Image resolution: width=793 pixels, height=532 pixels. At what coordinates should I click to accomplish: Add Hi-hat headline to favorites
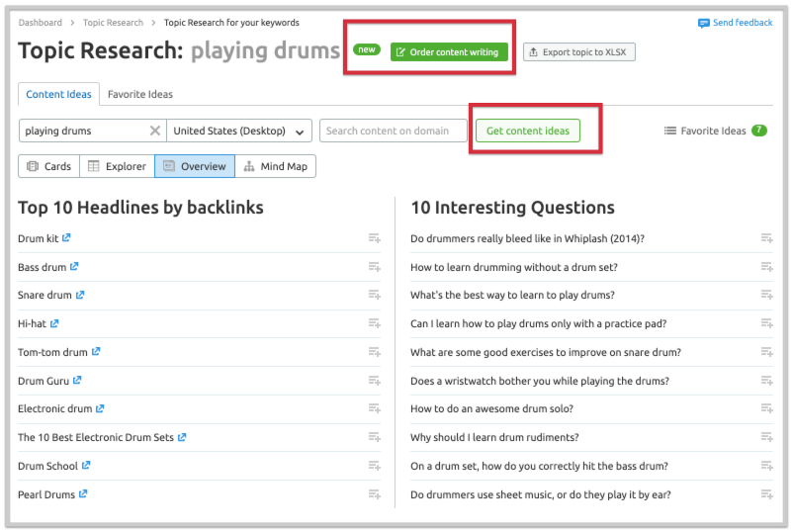tap(374, 323)
